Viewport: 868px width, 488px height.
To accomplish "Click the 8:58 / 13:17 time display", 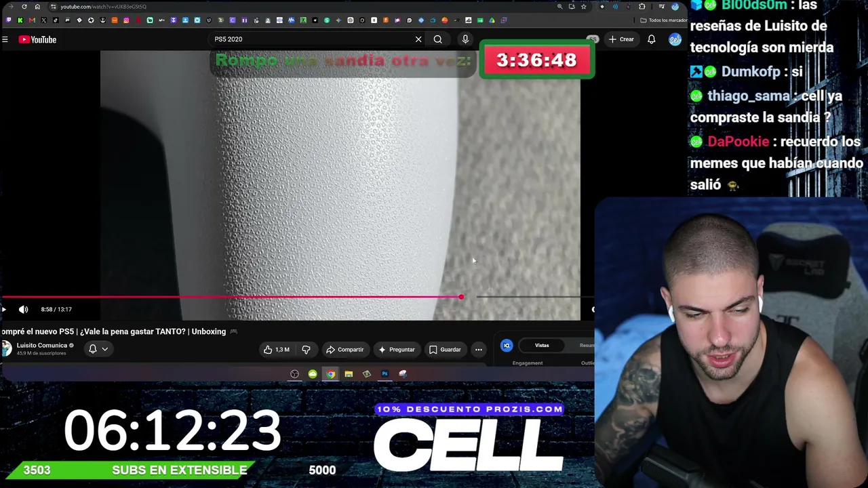I will pyautogui.click(x=56, y=309).
